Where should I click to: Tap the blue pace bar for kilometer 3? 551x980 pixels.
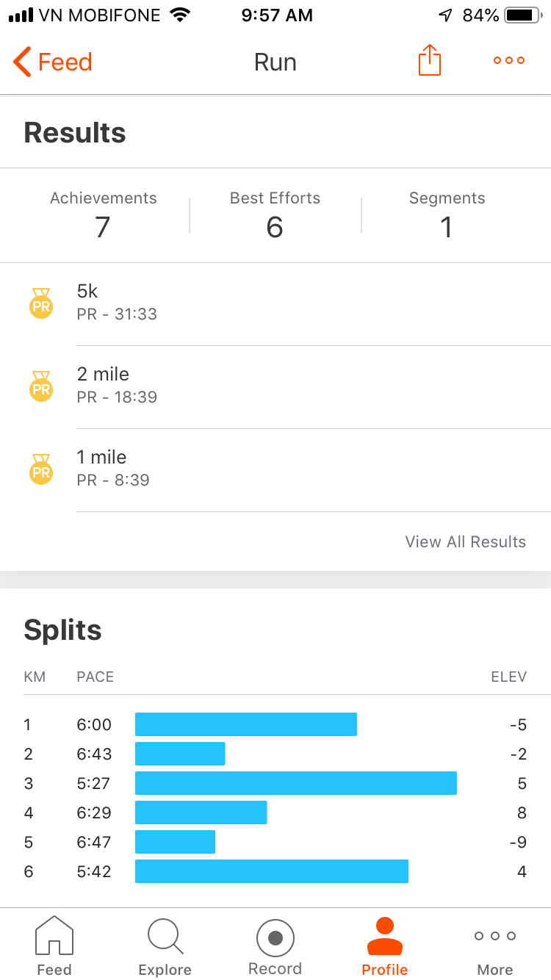[296, 783]
